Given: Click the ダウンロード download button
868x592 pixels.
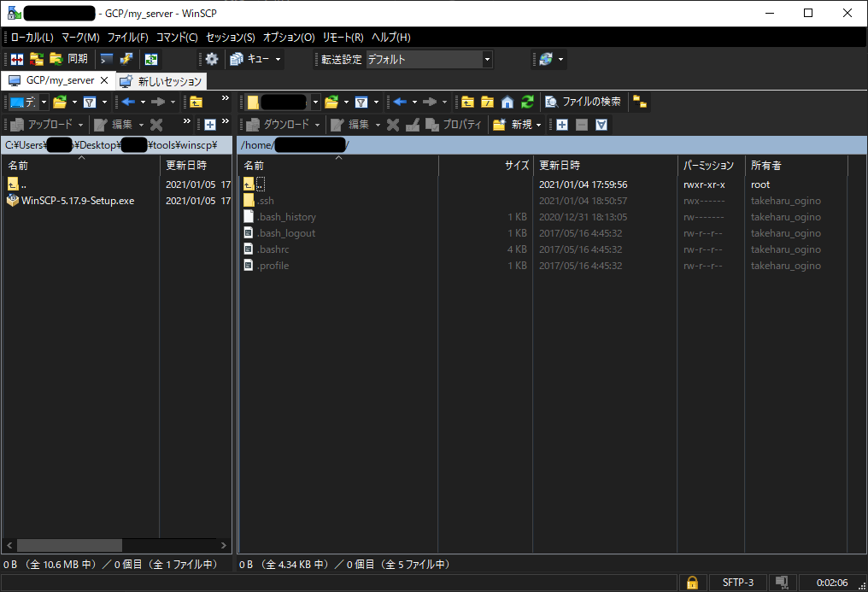Looking at the screenshot, I should [x=278, y=125].
